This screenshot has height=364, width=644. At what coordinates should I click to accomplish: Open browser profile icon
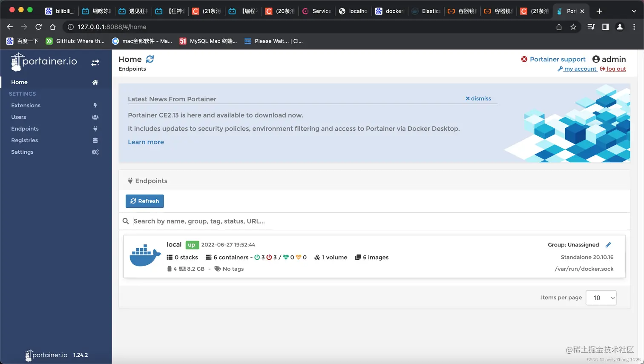coord(620,27)
